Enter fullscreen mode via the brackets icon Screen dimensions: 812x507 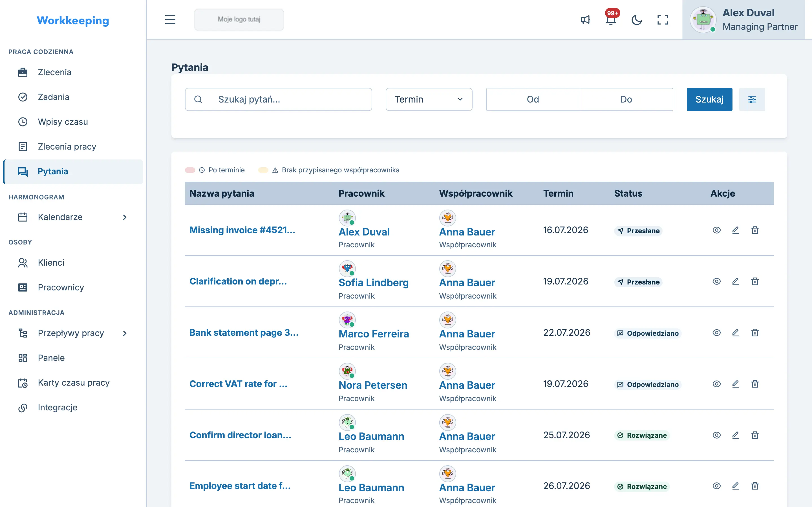pyautogui.click(x=662, y=20)
